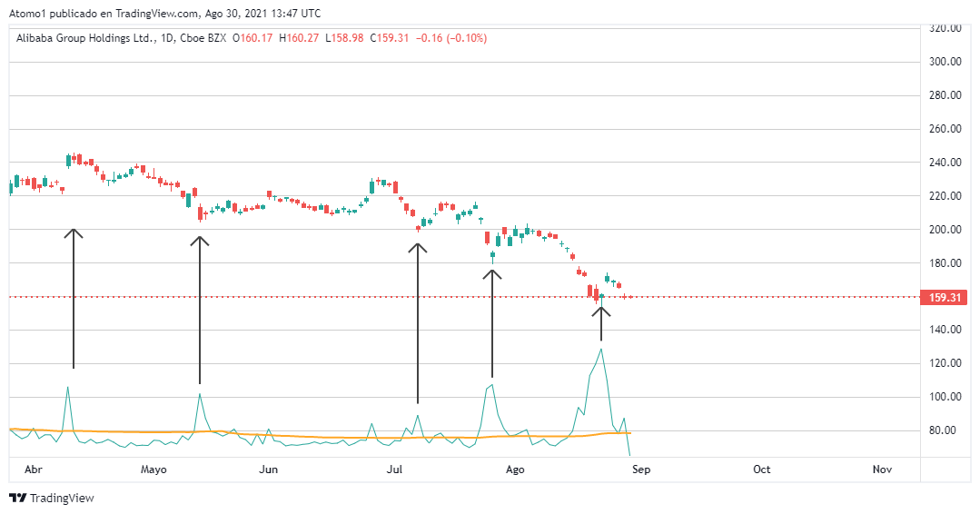Click the −0.16 (−0.10%) change value
The width and height of the screenshot is (980, 514).
[451, 38]
